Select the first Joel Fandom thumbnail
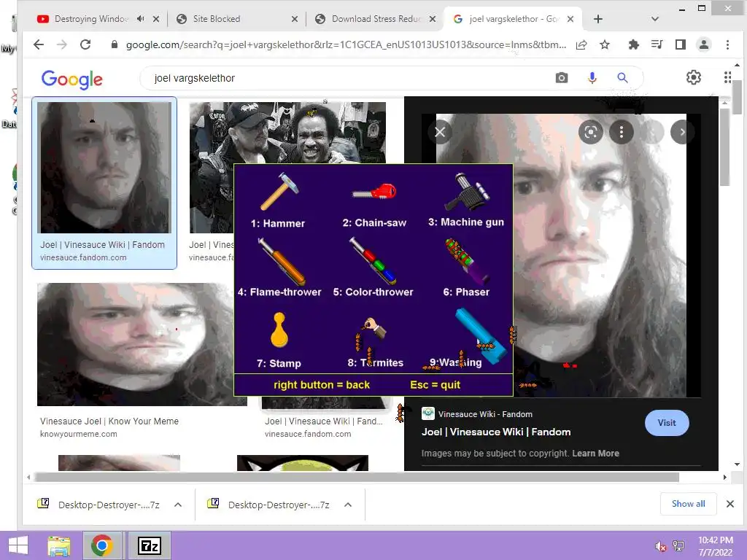747x560 pixels. pos(104,168)
